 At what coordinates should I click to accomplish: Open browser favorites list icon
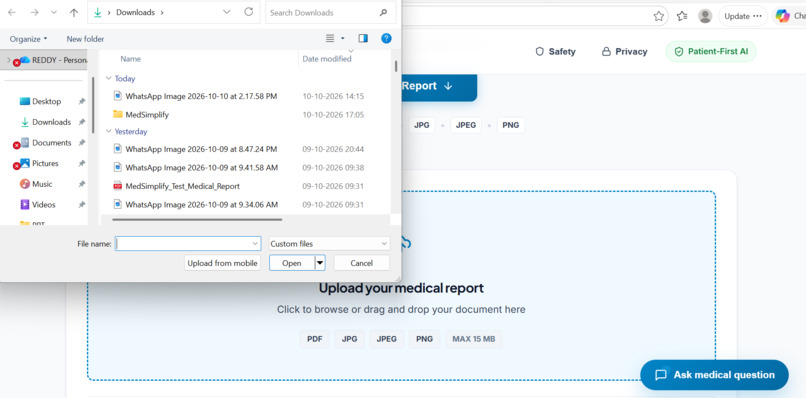coord(682,16)
